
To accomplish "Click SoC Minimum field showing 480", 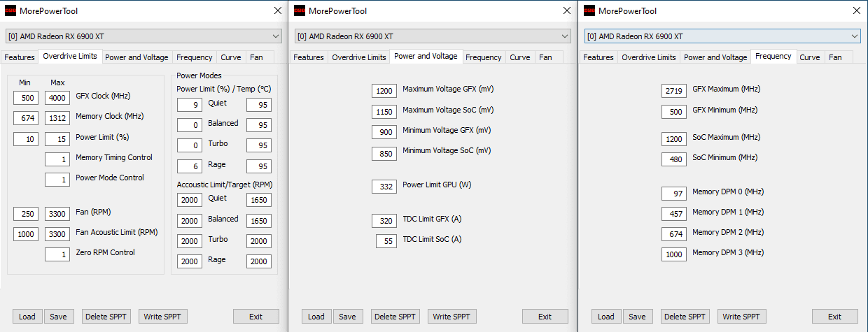I will point(674,159).
